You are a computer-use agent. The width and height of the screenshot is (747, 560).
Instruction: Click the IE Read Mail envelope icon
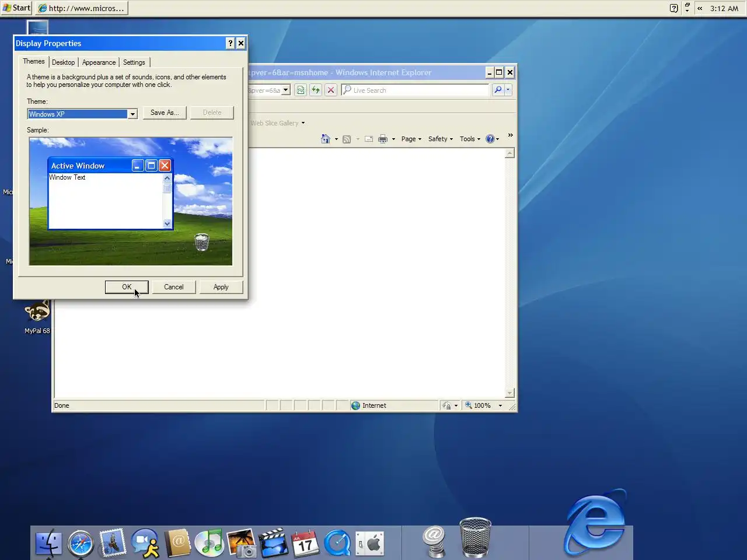click(x=369, y=139)
